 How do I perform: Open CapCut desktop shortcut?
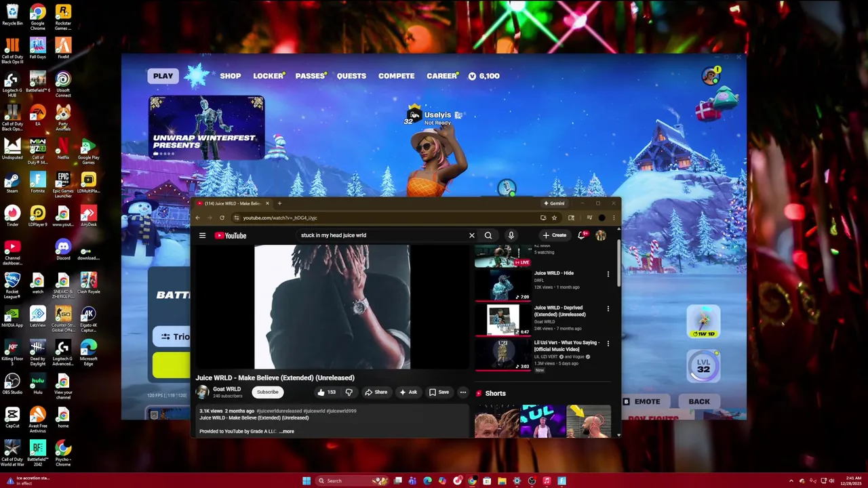(12, 418)
